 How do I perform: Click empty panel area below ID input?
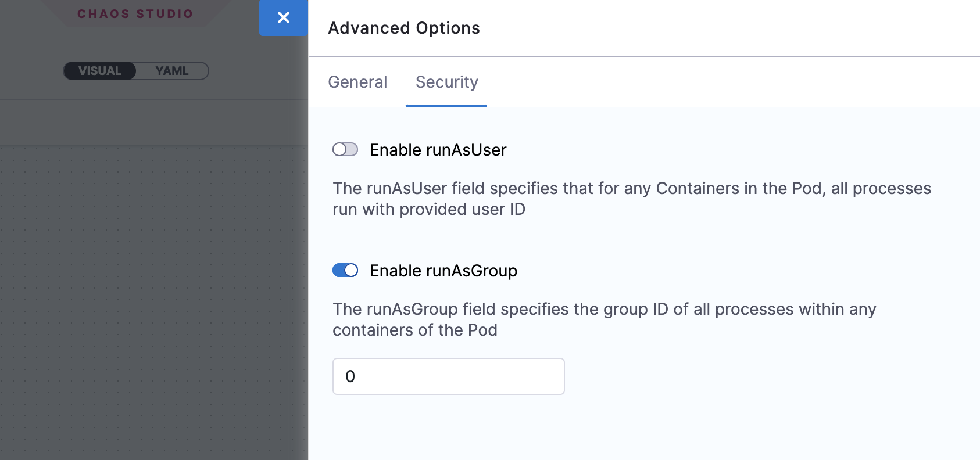point(639,430)
